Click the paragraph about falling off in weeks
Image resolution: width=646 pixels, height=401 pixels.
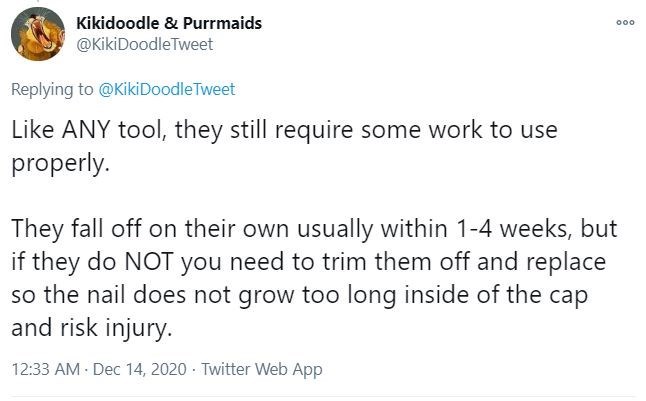pos(314,278)
